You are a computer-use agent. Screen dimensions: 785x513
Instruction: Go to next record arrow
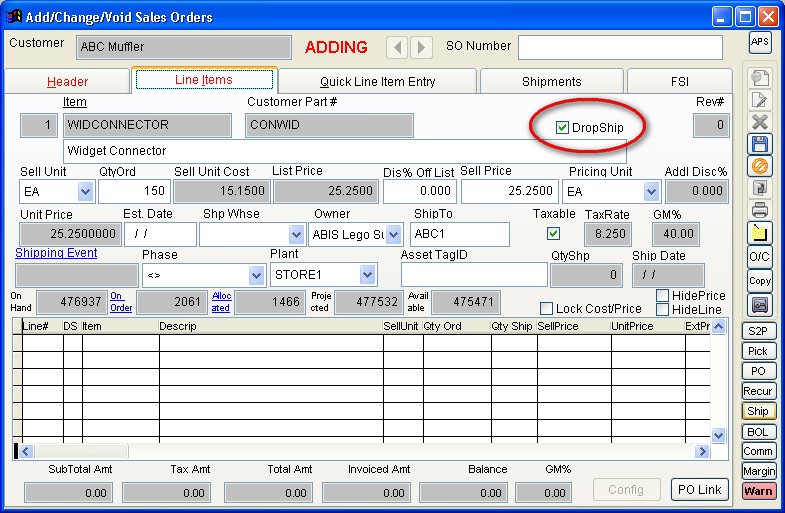click(x=421, y=47)
